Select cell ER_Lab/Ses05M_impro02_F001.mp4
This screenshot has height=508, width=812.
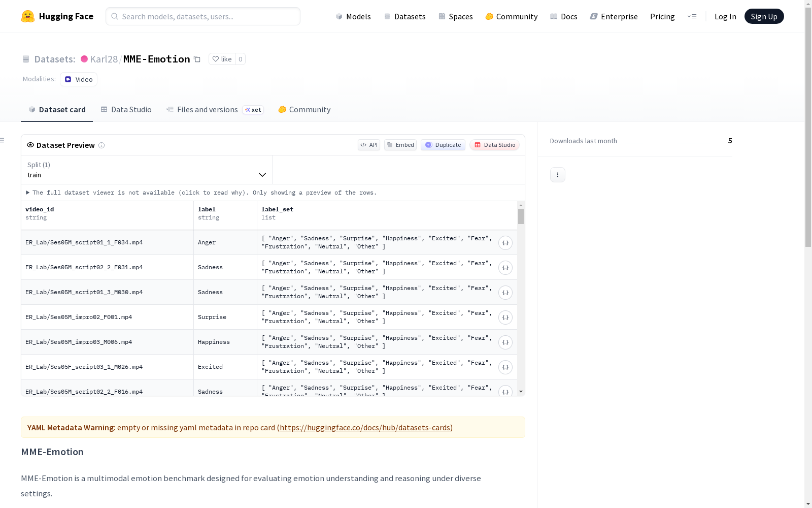click(107, 317)
